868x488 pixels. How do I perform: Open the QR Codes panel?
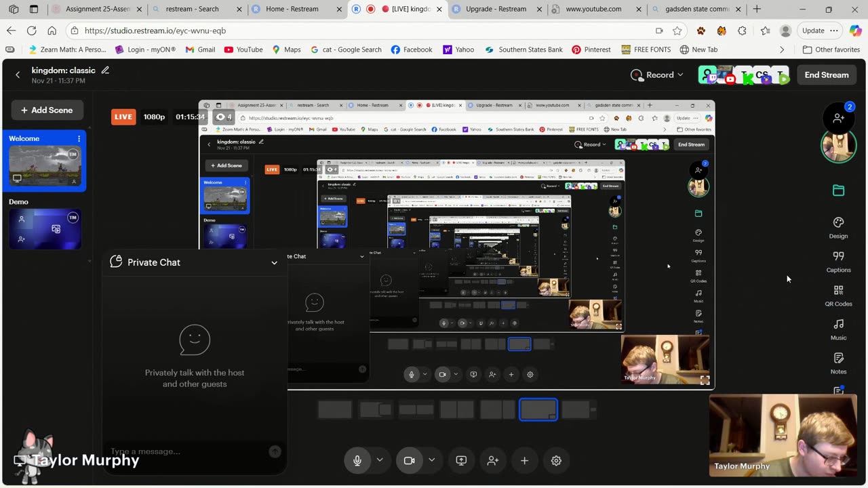[838, 296]
